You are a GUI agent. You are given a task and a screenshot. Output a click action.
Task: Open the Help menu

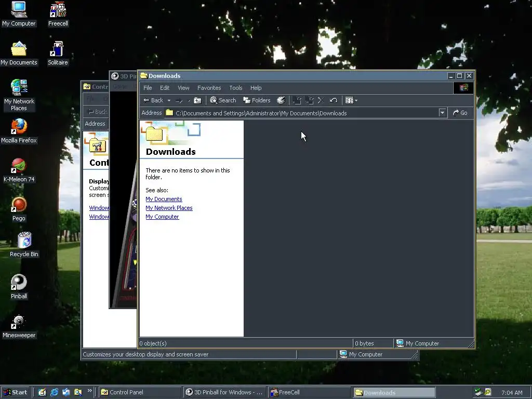[256, 88]
